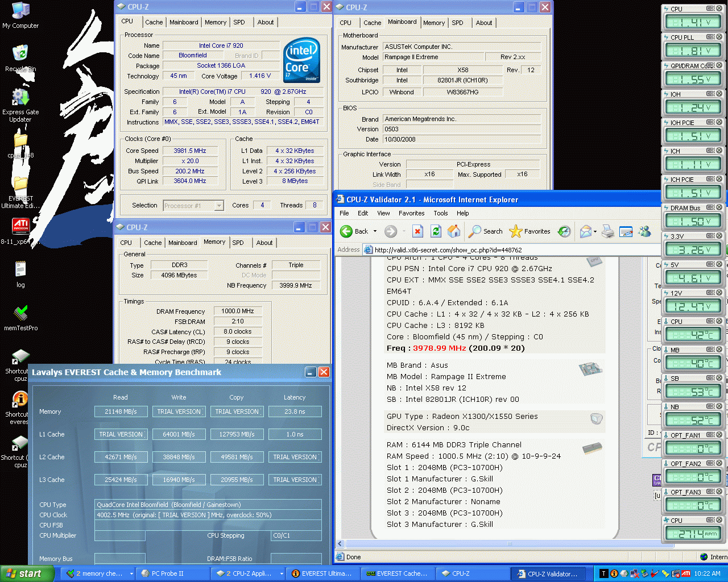This screenshot has width=728, height=582.
Task: Click BIOS Date value 10/30/2008
Action: [x=461, y=139]
